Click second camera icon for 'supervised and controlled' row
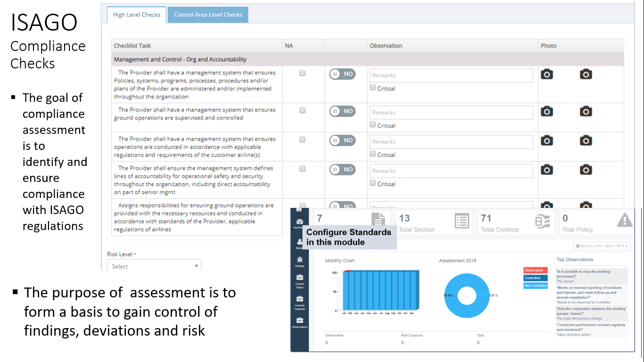Image resolution: width=644 pixels, height=362 pixels. 586,111
